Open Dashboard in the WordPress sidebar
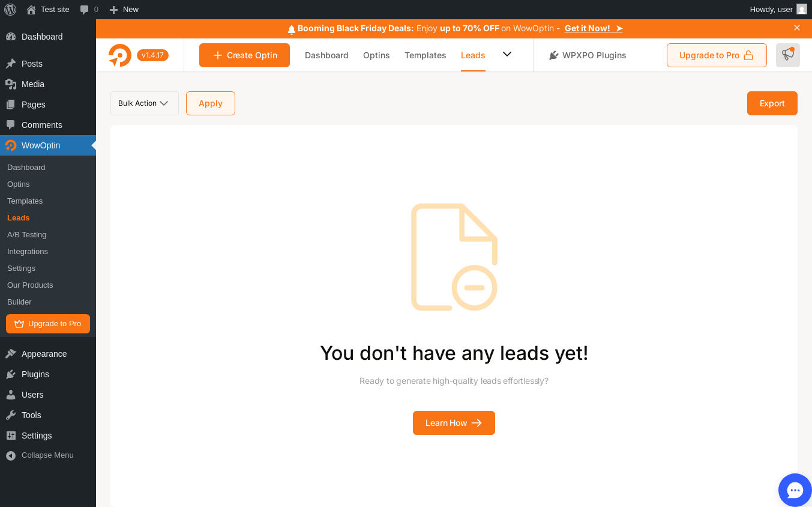Image resolution: width=812 pixels, height=507 pixels. click(x=48, y=37)
